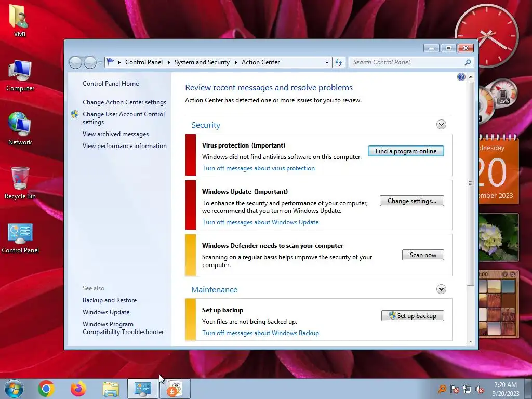The height and width of the screenshot is (399, 532).
Task: Click the muted volume tray icon
Action: pyautogui.click(x=480, y=389)
